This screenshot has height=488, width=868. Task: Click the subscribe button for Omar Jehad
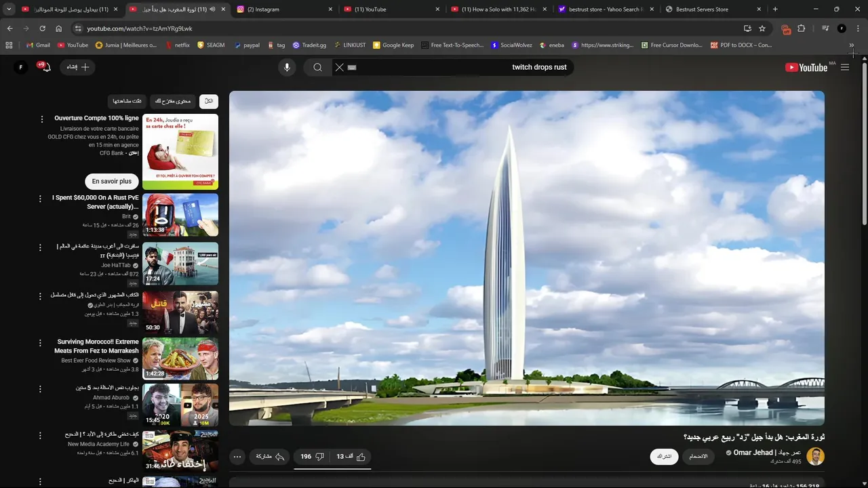click(664, 456)
